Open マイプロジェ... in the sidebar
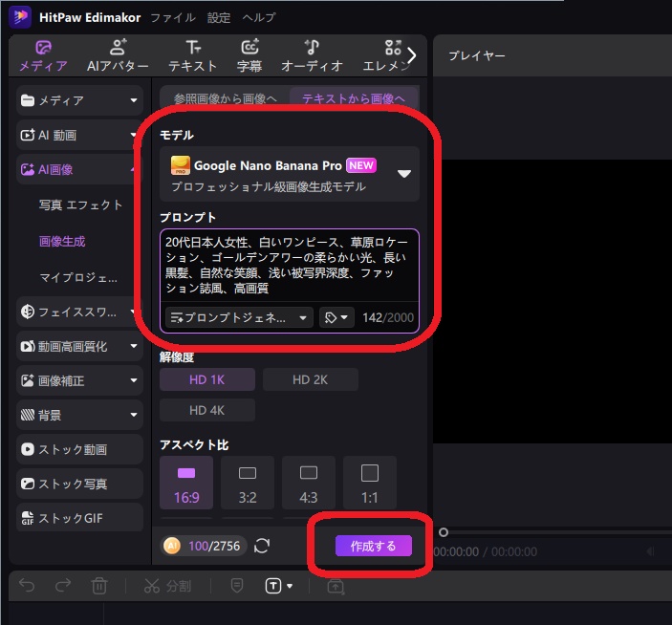This screenshot has width=672, height=625. (x=78, y=277)
